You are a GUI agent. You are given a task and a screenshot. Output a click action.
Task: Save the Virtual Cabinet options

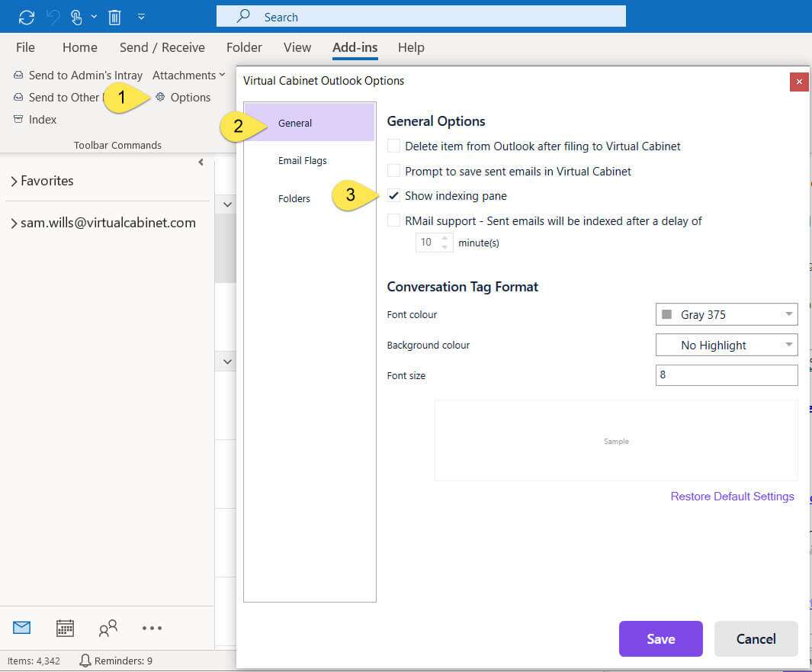coord(660,638)
